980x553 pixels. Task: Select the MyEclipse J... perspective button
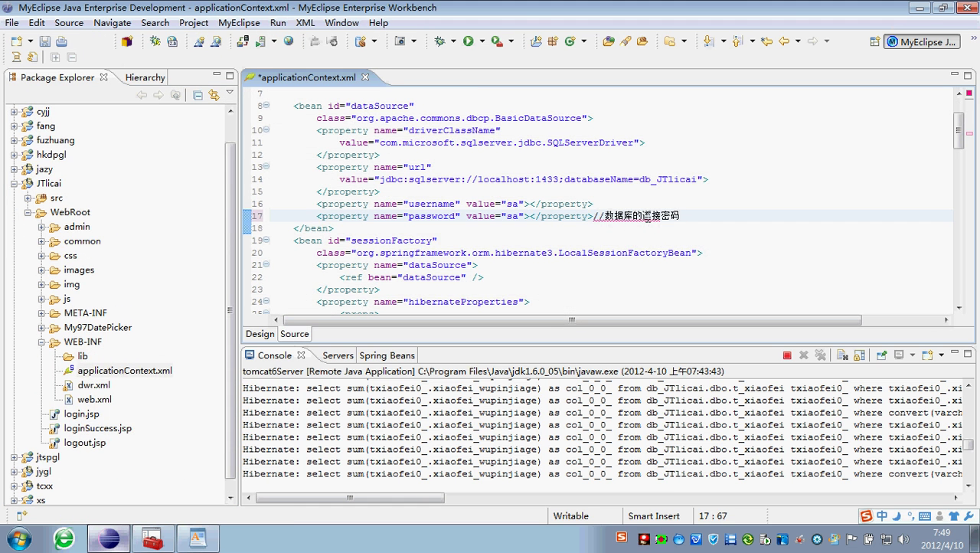click(x=922, y=42)
